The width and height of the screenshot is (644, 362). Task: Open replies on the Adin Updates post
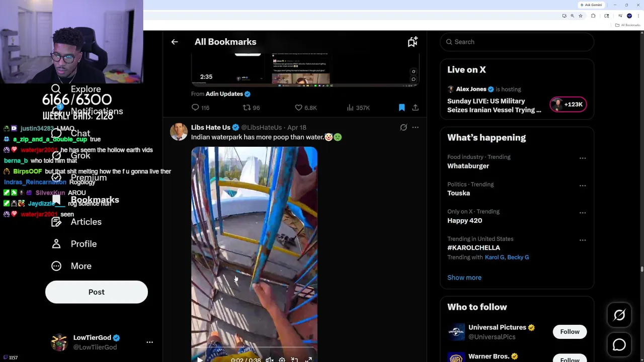click(x=200, y=108)
